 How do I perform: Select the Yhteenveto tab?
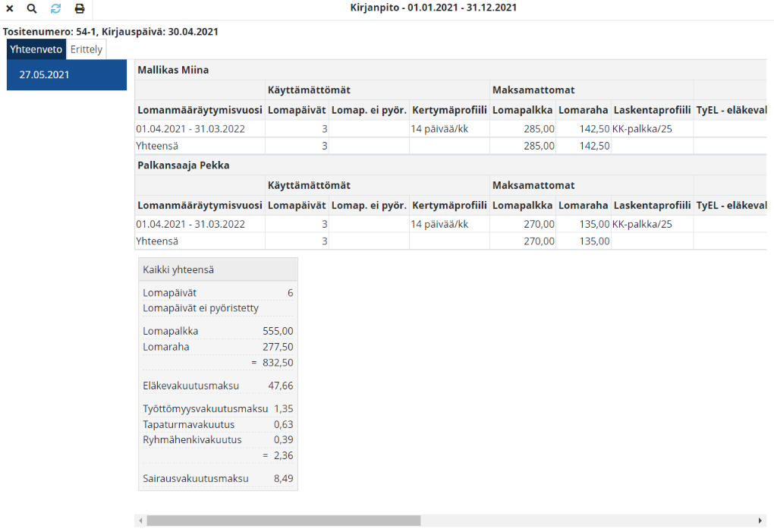pos(36,49)
